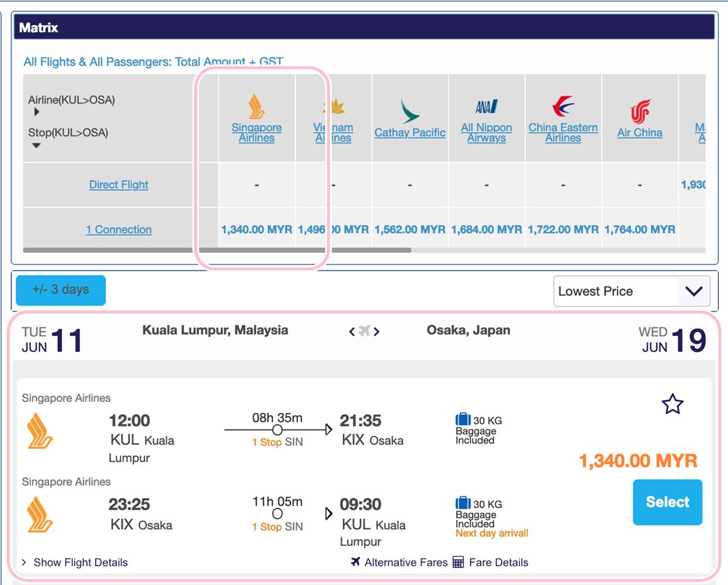Click the orange 1,340.00 MYR price
This screenshot has width=728, height=585.
coord(638,461)
